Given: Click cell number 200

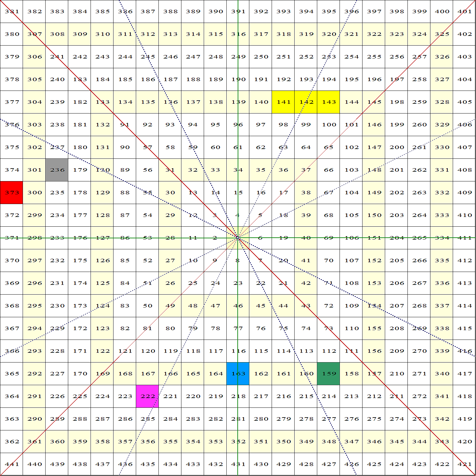Looking at the screenshot, I should (x=396, y=147).
